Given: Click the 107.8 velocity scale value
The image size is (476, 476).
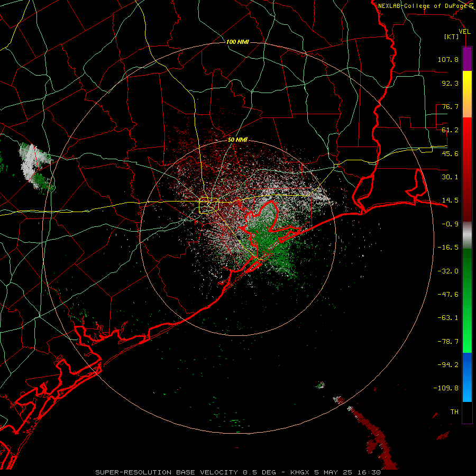Looking at the screenshot, I should tap(448, 59).
